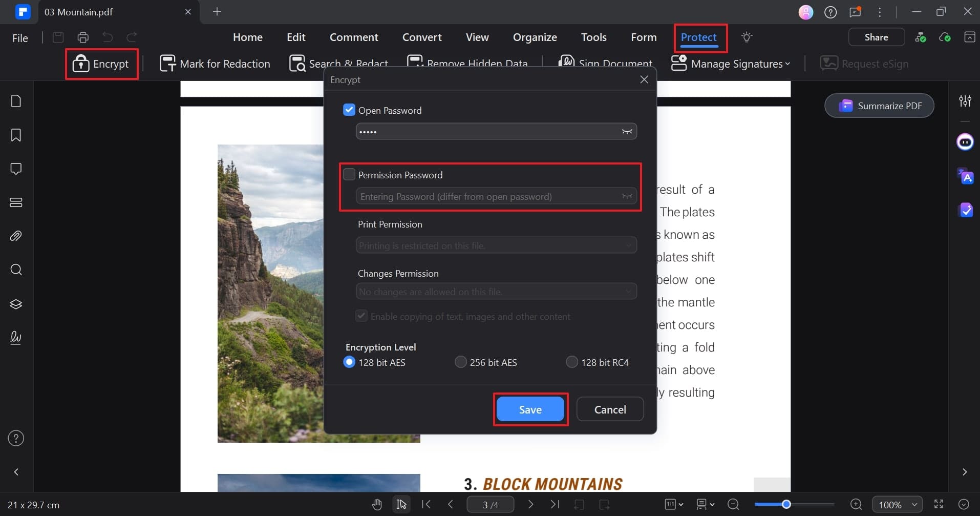Switch to the Edit tab
The height and width of the screenshot is (516, 980).
pyautogui.click(x=296, y=37)
